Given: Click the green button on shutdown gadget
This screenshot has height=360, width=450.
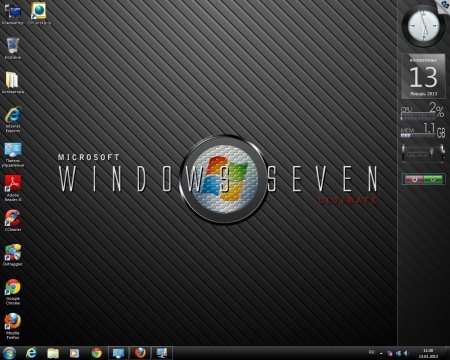Looking at the screenshot, I should (x=433, y=179).
